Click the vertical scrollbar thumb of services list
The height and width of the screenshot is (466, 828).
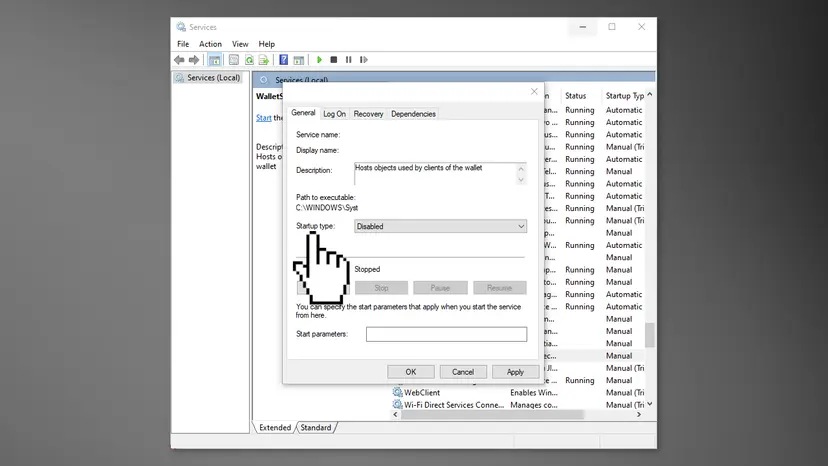650,335
